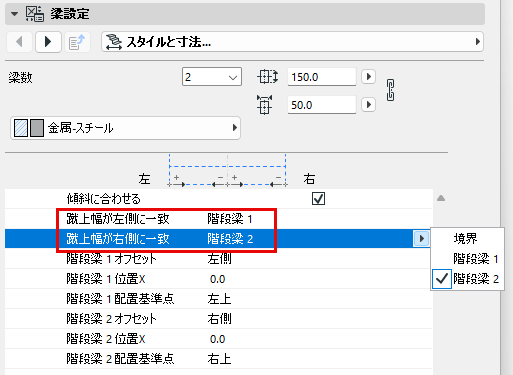This screenshot has width=513, height=375.
Task: Open arrow menu beside 150.0 field
Action: [x=368, y=77]
